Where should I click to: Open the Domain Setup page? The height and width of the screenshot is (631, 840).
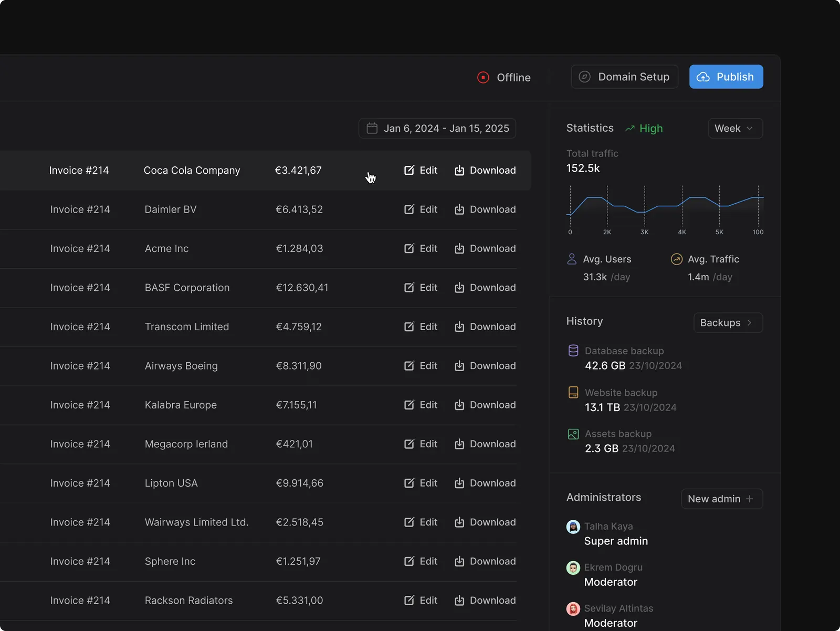point(625,77)
